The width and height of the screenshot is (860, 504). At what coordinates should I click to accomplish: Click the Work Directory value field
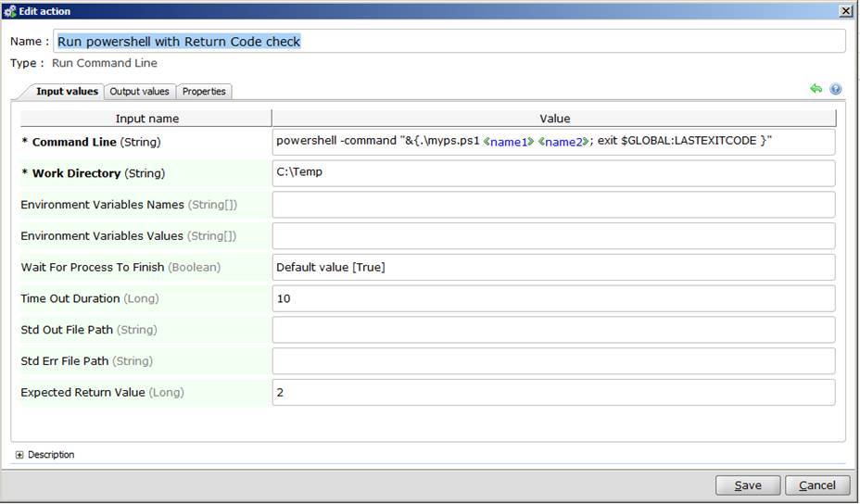pos(553,173)
